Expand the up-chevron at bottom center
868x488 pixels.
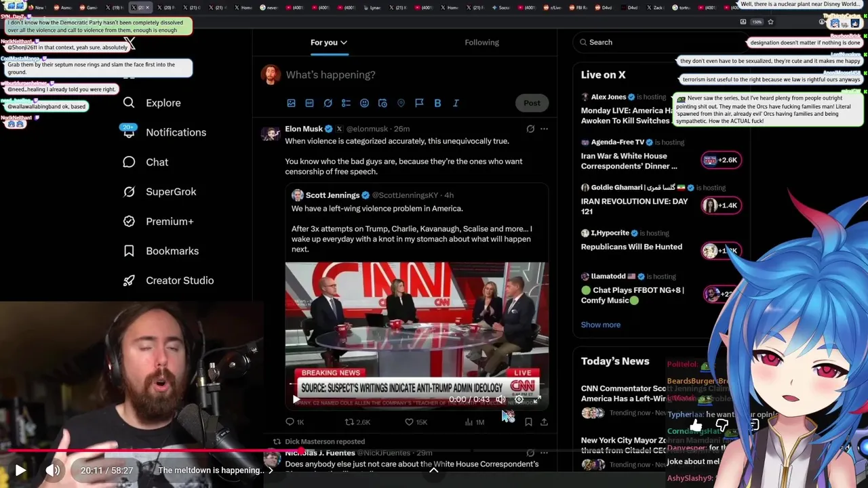(434, 470)
